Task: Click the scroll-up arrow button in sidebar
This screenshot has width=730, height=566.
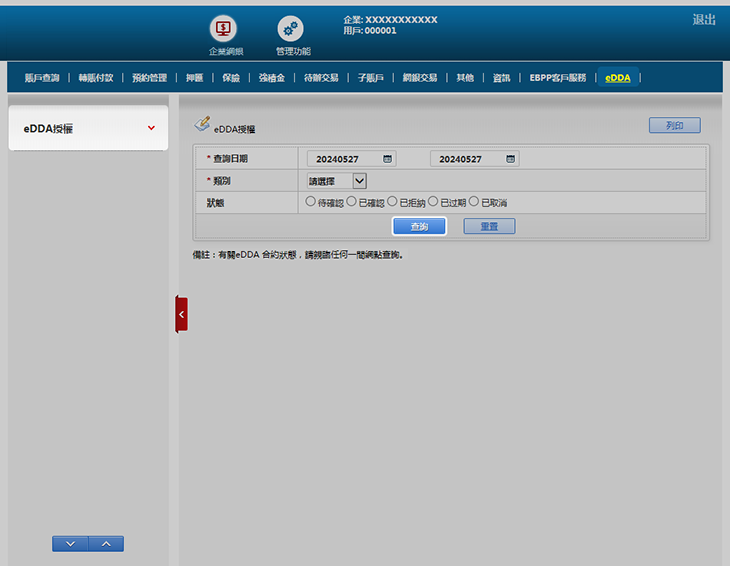Action: point(106,544)
